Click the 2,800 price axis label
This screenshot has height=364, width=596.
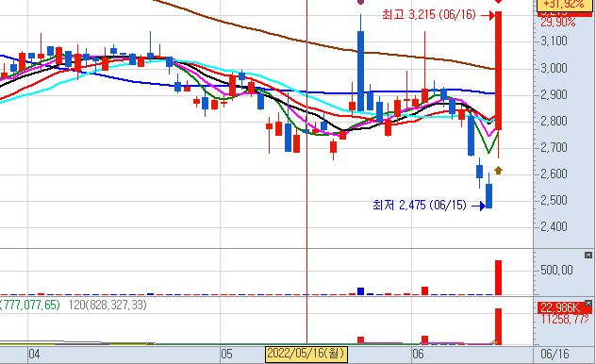(554, 121)
